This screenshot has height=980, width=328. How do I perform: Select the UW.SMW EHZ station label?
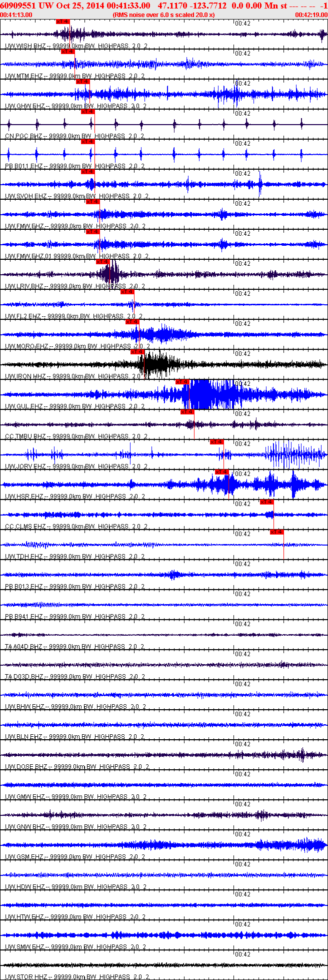75,947
